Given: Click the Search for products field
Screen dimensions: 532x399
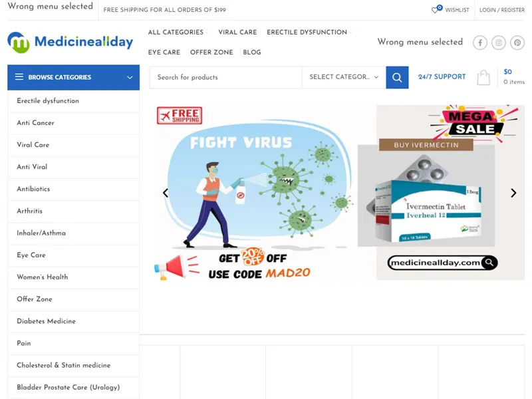Looking at the screenshot, I should (x=226, y=77).
